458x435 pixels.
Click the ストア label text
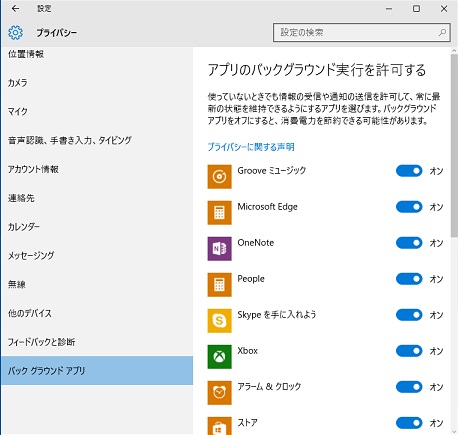pos(247,423)
